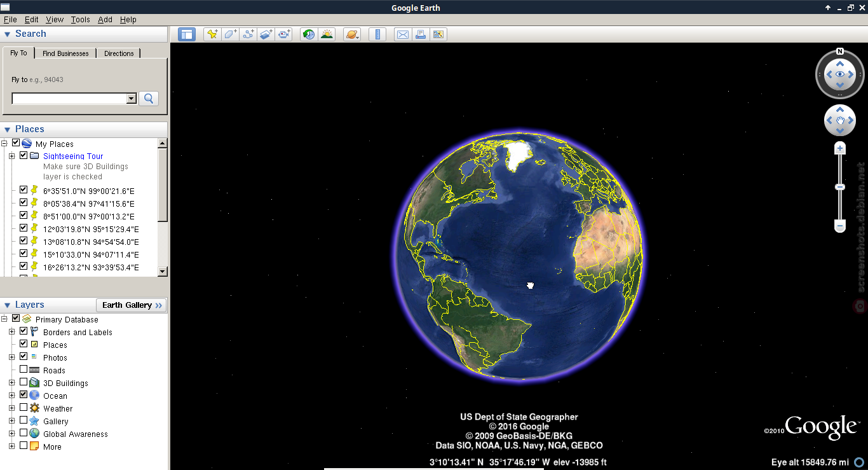Enable the Weather layer checkbox
This screenshot has width=868, height=470.
coord(24,408)
